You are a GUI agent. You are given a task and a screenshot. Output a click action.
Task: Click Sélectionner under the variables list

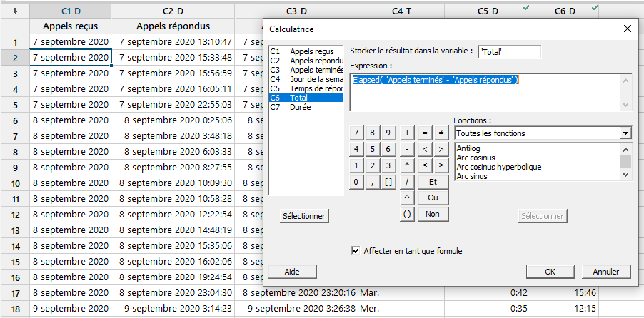click(304, 216)
